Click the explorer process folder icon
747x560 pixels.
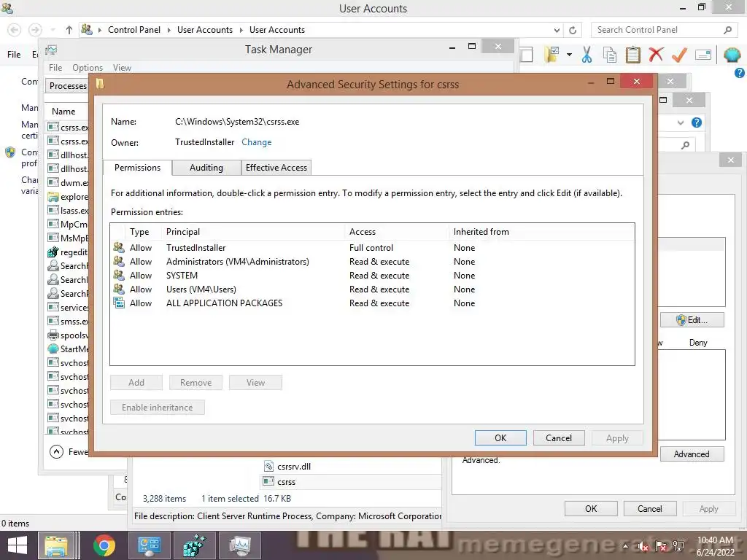click(53, 197)
